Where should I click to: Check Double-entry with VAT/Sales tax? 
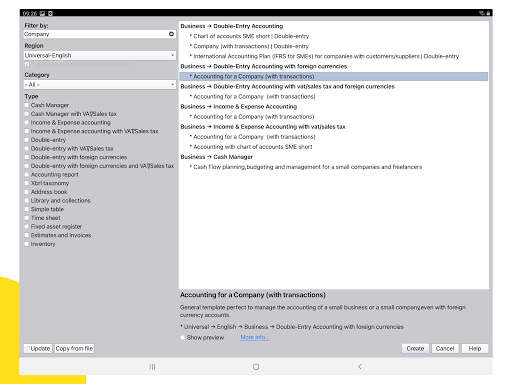coord(27,149)
